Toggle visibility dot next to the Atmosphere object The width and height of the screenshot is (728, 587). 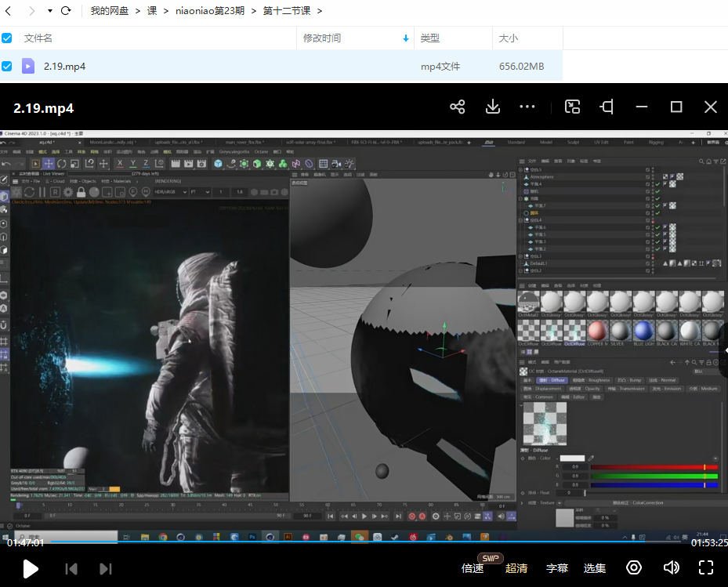(x=653, y=176)
